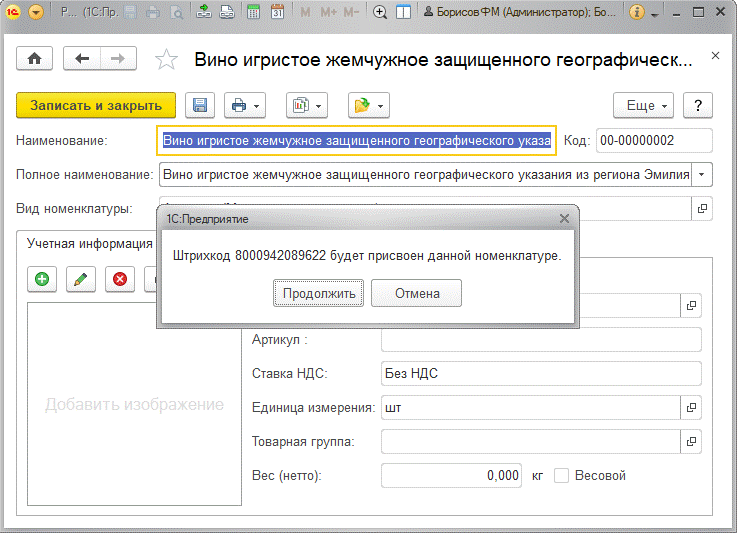Click the zoom magnifier icon

click(380, 12)
